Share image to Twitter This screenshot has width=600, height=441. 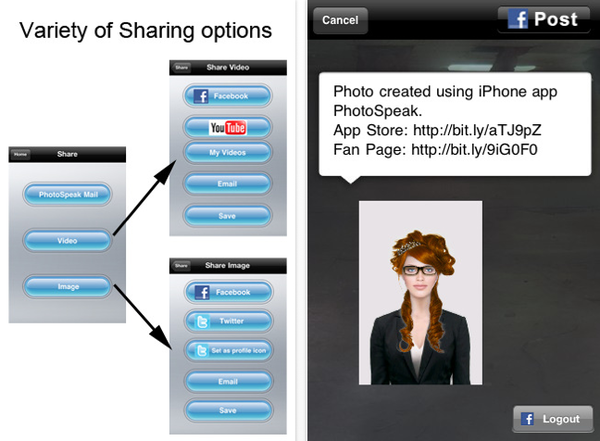click(x=229, y=321)
